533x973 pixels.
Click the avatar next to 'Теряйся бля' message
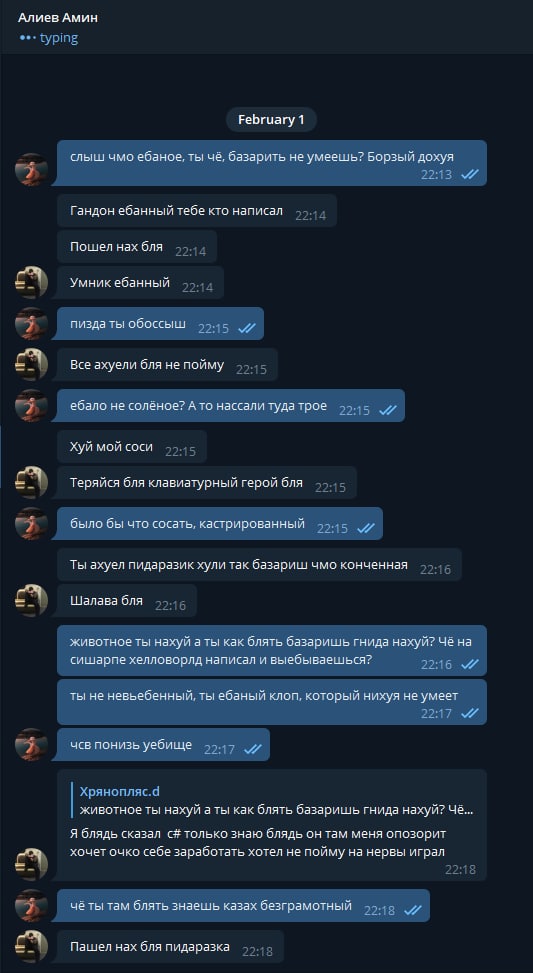[x=31, y=482]
